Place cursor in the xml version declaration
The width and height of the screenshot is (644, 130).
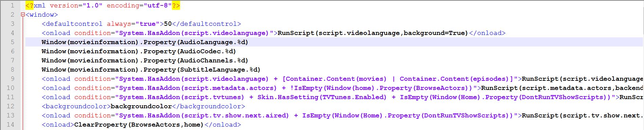103,5
